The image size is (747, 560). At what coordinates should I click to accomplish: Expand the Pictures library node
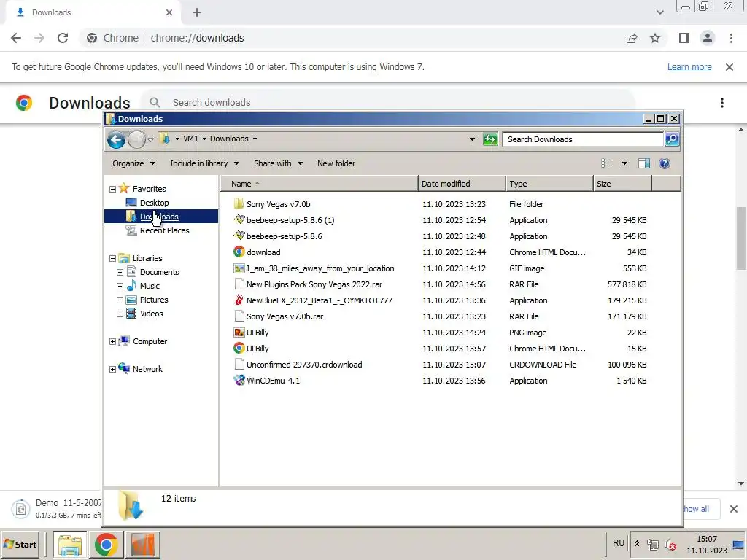pos(120,300)
